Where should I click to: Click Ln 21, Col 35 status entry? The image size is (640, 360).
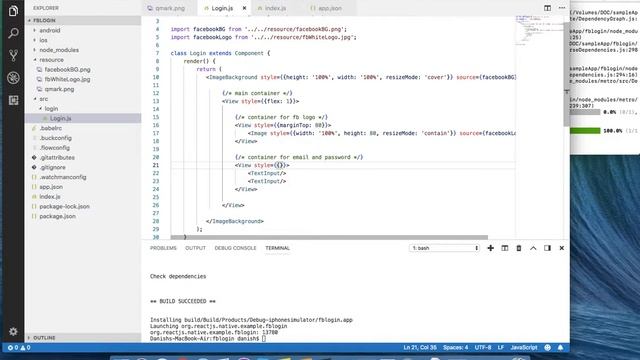coord(420,348)
